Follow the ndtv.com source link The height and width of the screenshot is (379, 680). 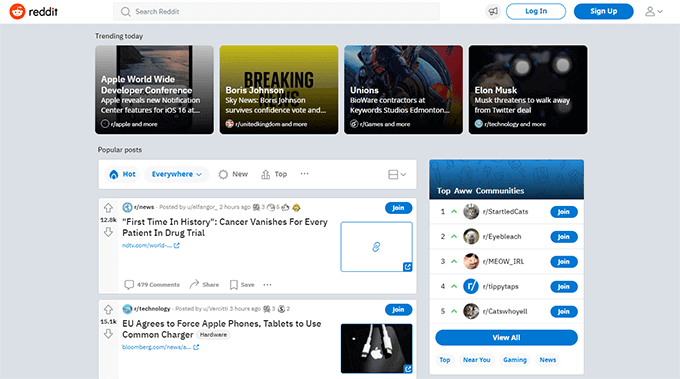click(150, 245)
